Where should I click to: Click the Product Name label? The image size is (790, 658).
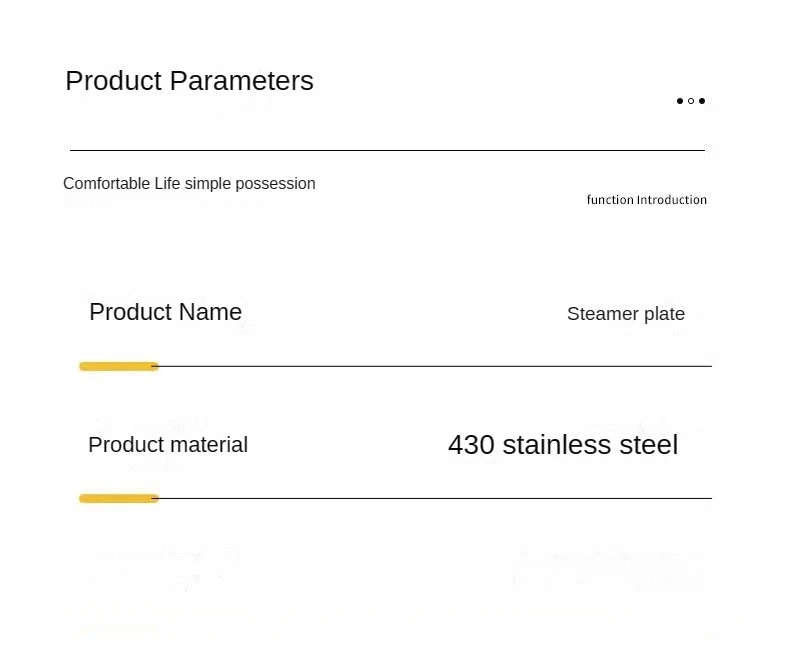pyautogui.click(x=165, y=312)
